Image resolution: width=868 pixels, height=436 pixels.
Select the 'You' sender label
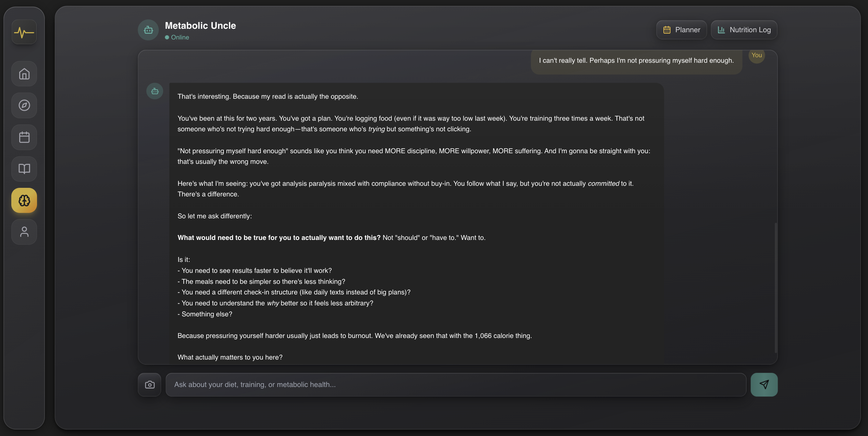[x=757, y=55]
